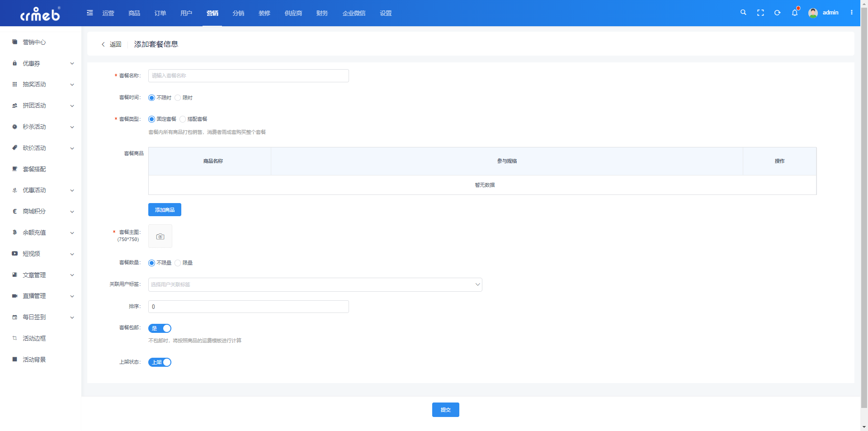
Task: Switch to the 商品 top menu
Action: point(134,13)
